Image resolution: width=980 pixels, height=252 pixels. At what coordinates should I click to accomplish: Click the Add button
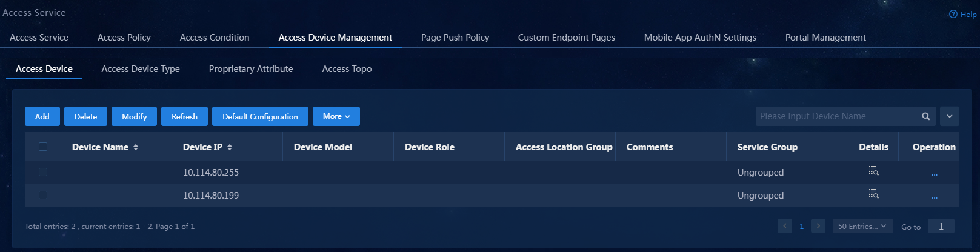pyautogui.click(x=42, y=116)
